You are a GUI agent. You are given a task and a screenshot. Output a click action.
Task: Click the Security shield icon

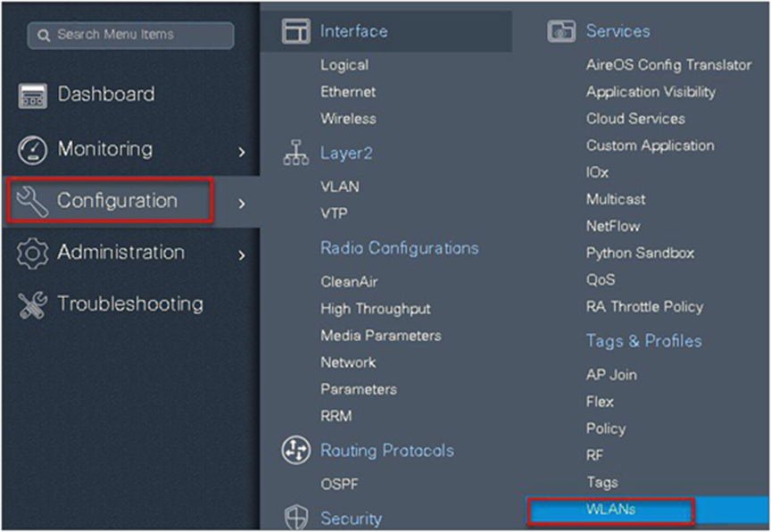295,518
